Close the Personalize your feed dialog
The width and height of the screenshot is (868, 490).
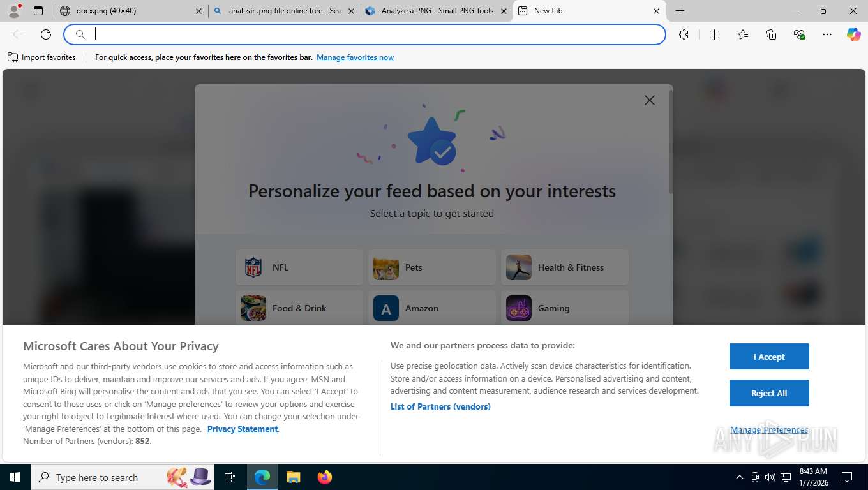coord(650,100)
